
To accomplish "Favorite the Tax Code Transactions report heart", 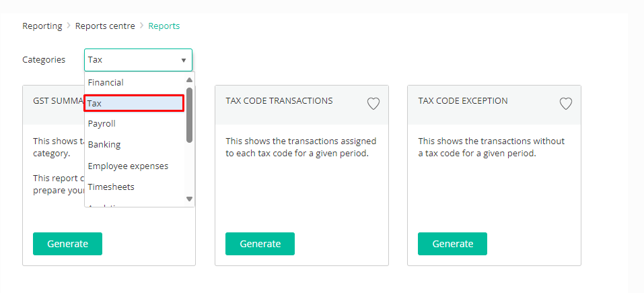I will tap(373, 104).
